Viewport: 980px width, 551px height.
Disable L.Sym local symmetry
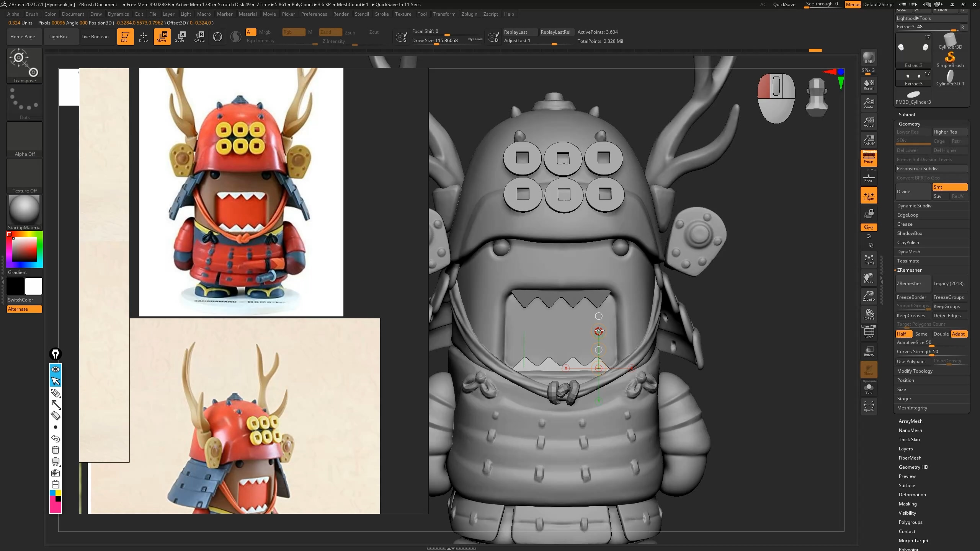869,196
